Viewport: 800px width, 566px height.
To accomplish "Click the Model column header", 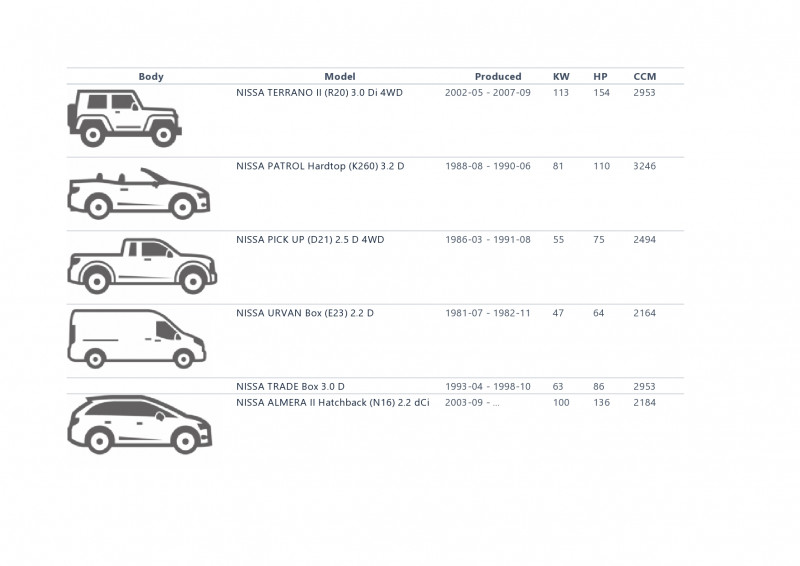I will tap(340, 77).
